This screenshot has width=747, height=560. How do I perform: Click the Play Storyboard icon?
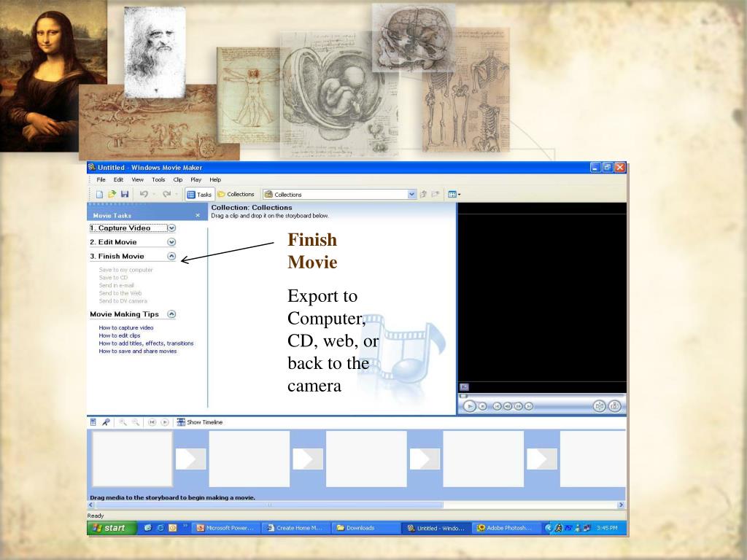pyautogui.click(x=165, y=422)
